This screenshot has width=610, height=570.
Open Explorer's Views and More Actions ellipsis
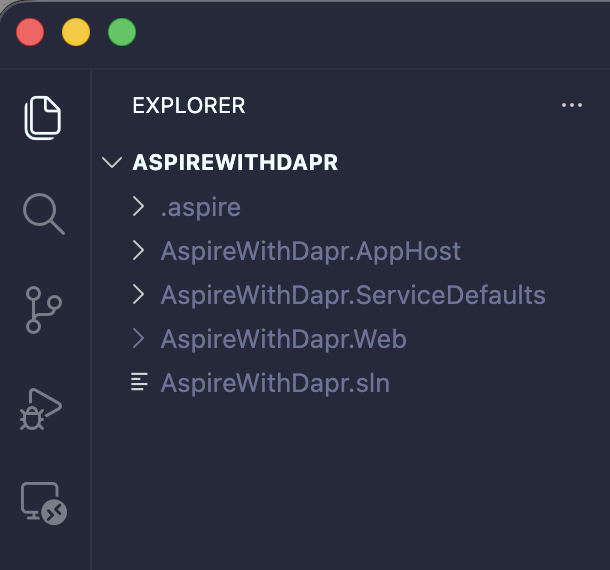[571, 105]
